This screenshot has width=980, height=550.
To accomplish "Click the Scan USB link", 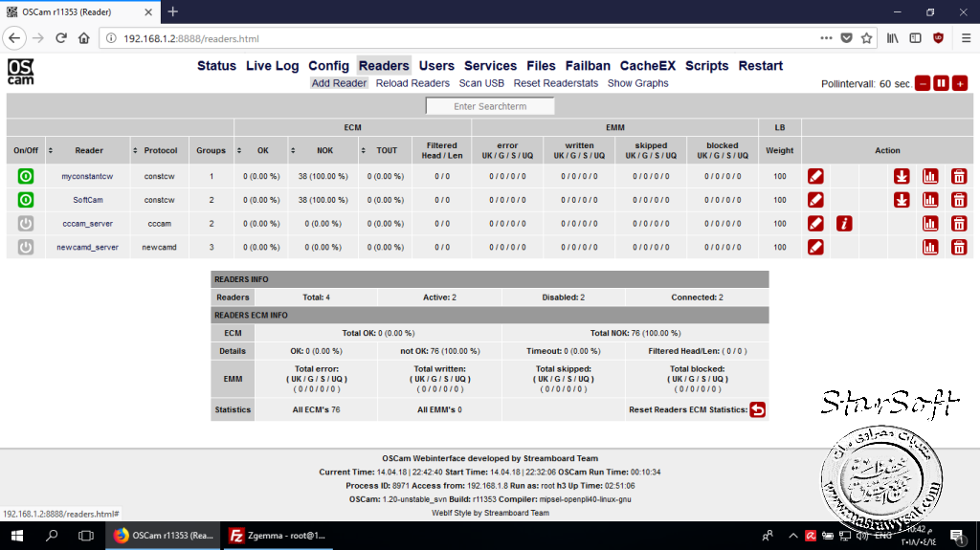I will click(x=481, y=83).
